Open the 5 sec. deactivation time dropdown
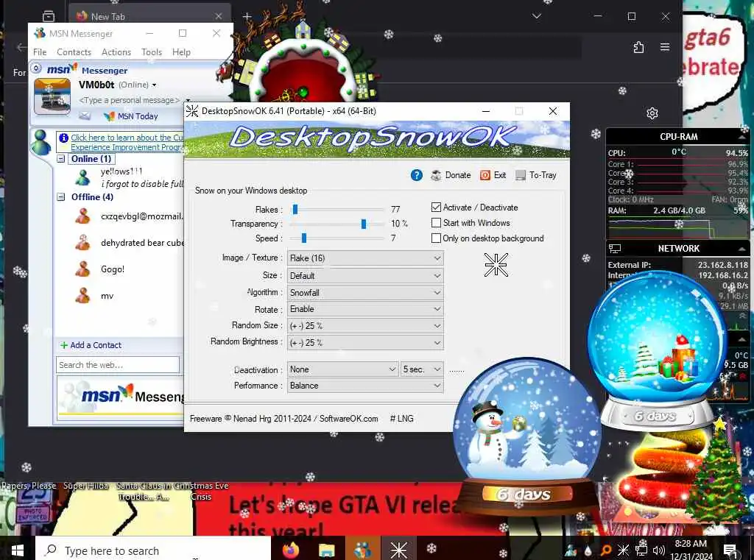 422,369
